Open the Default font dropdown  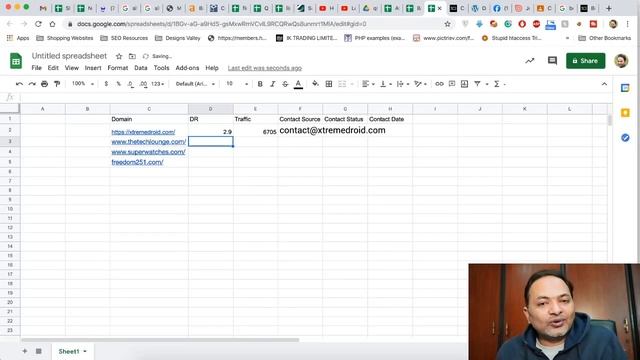(196, 84)
